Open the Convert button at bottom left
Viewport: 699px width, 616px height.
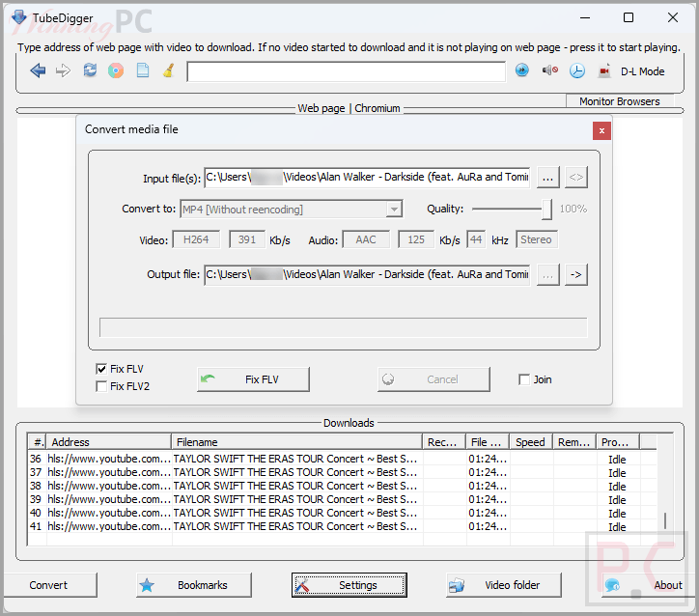click(x=48, y=585)
